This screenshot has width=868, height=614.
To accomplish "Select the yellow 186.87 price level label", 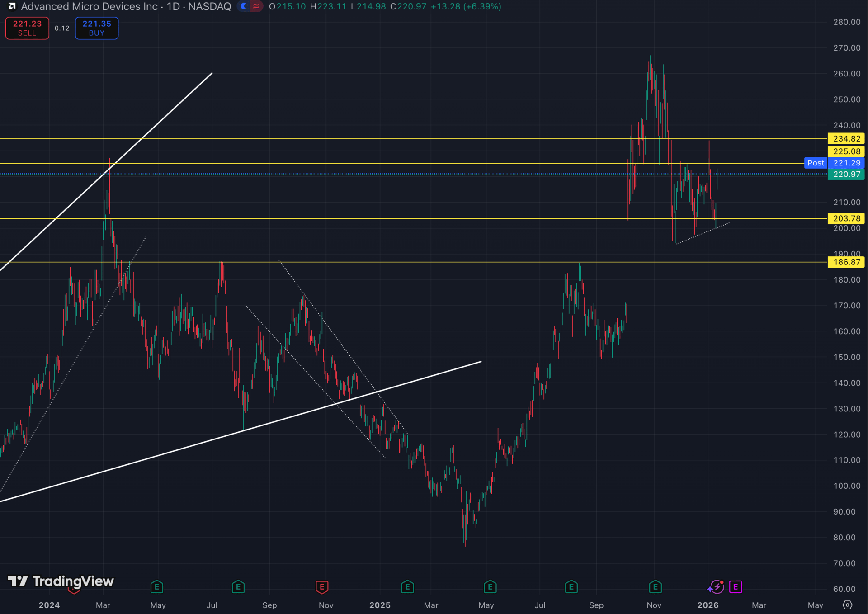I will pos(846,262).
